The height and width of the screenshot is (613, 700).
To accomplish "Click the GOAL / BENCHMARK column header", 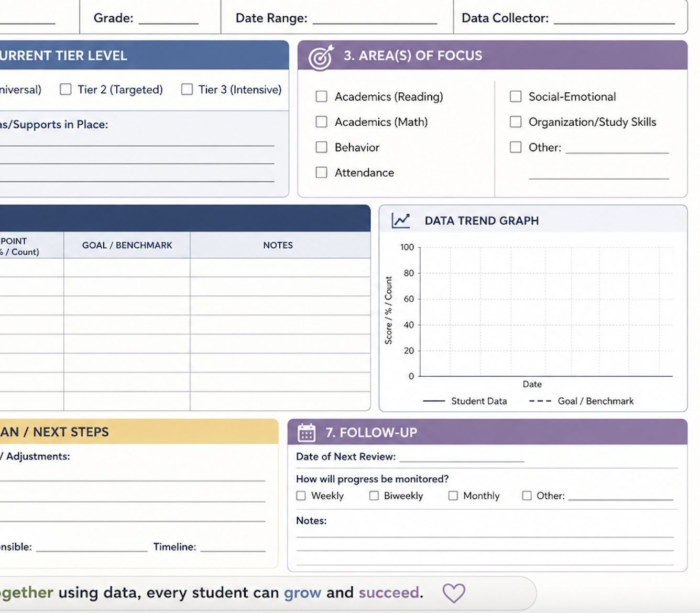I will pyautogui.click(x=127, y=245).
